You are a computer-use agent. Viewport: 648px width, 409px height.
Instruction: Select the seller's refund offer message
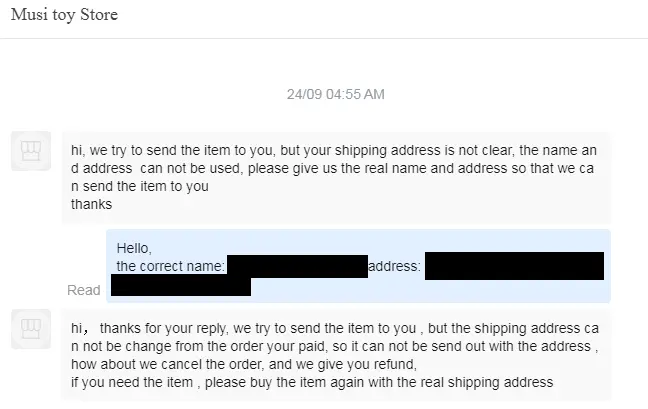pos(336,355)
